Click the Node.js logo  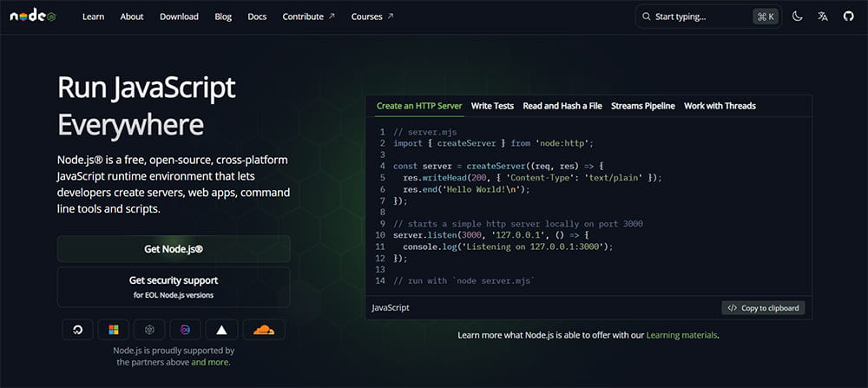coord(33,16)
